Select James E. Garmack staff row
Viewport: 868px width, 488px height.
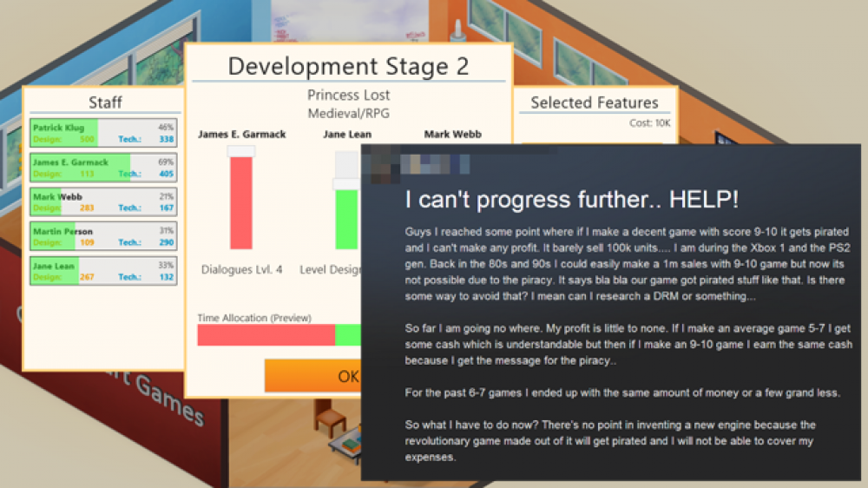(x=103, y=168)
